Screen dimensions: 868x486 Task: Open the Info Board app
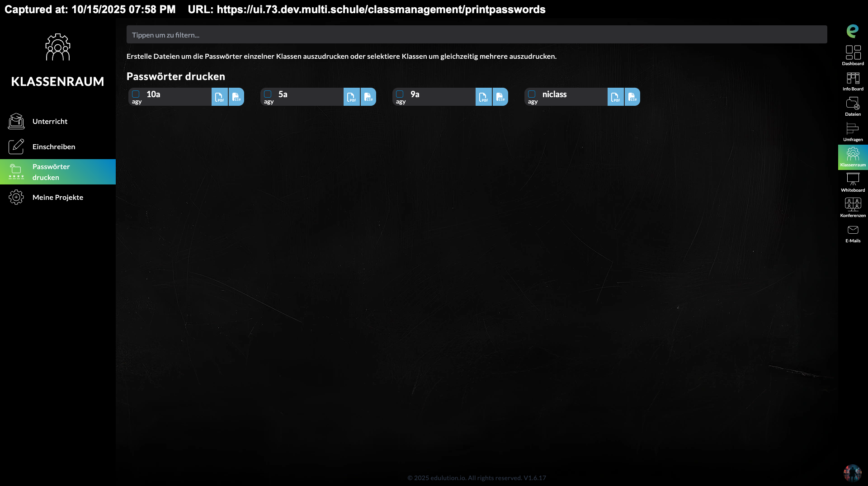point(853,81)
